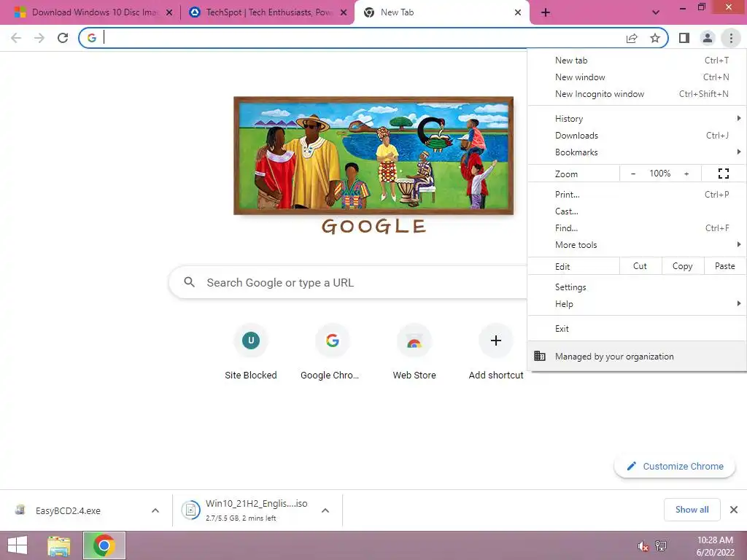Click the network tray icon
The image size is (747, 560).
pos(661,545)
